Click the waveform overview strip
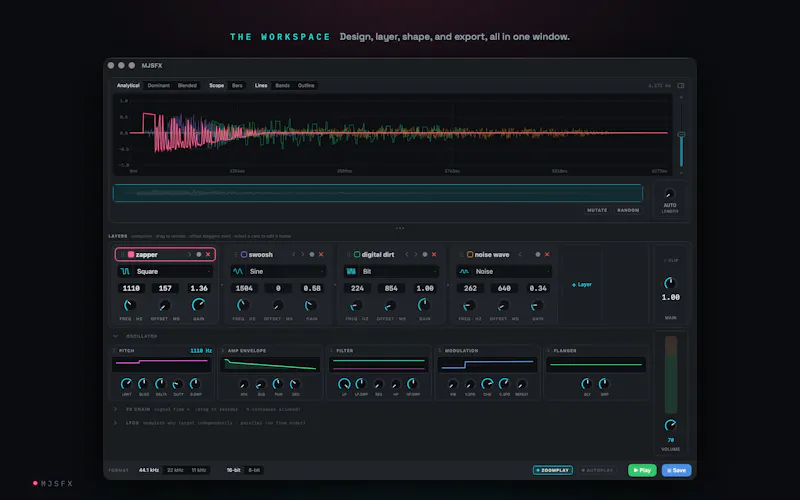Image resolution: width=800 pixels, height=500 pixels. pyautogui.click(x=378, y=193)
